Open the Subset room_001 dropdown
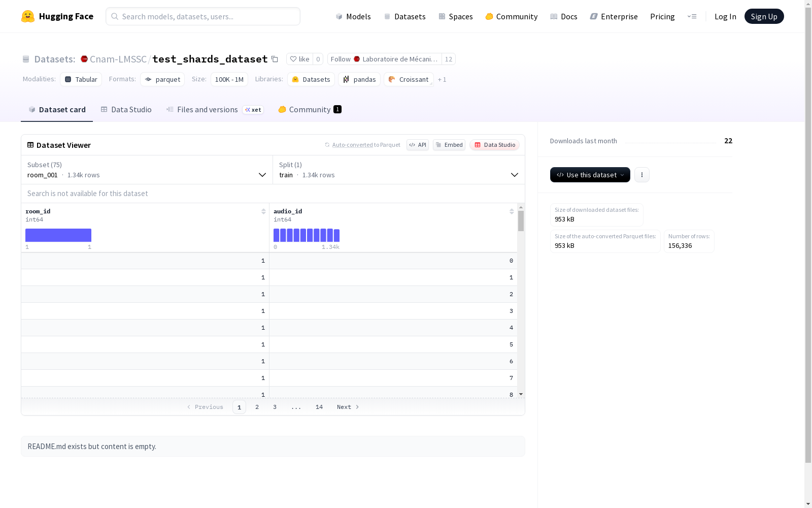 coord(147,170)
